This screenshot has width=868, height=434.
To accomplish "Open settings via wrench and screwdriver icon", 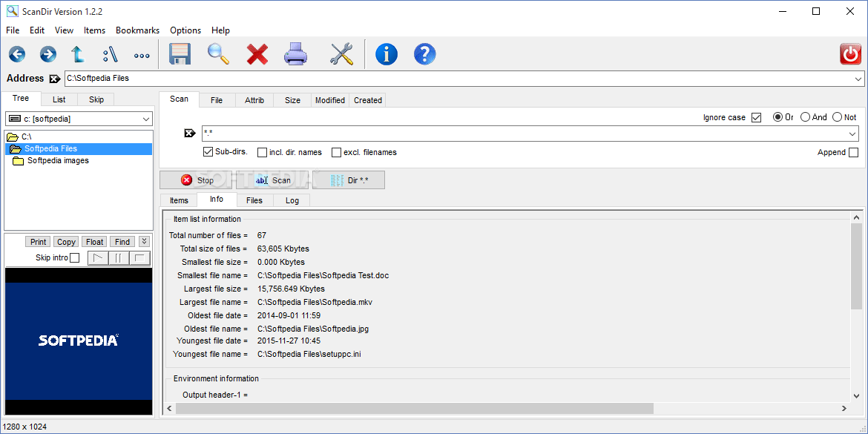I will (341, 54).
